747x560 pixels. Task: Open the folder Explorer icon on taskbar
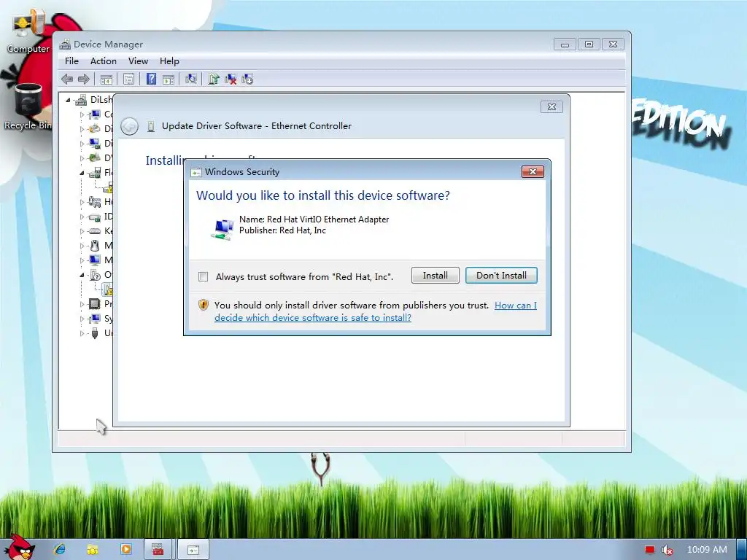click(x=93, y=549)
